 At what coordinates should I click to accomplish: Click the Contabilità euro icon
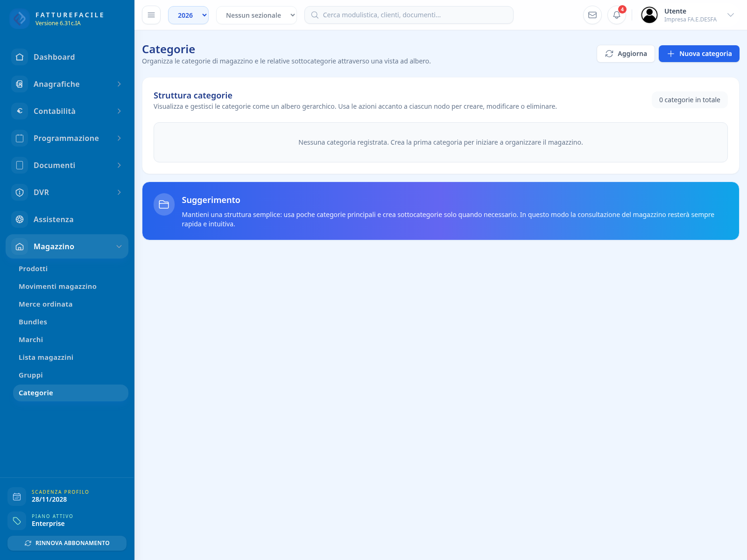click(x=20, y=111)
